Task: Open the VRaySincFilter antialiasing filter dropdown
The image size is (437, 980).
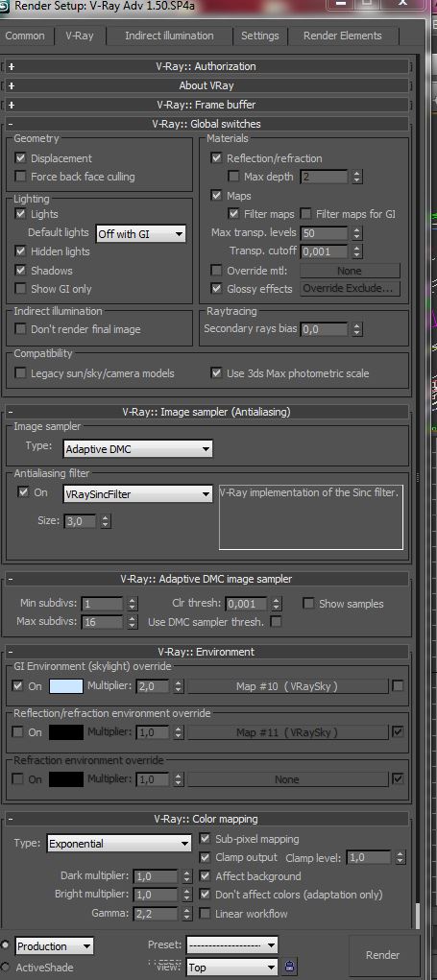Action: tap(137, 494)
